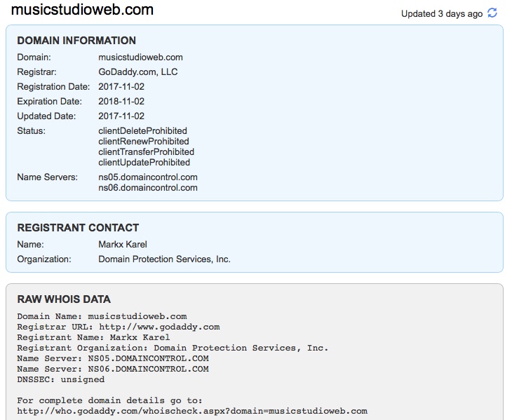Click the raw 'Registrant Name: Markx Karel' line
This screenshot has height=420, width=512.
[x=93, y=337]
